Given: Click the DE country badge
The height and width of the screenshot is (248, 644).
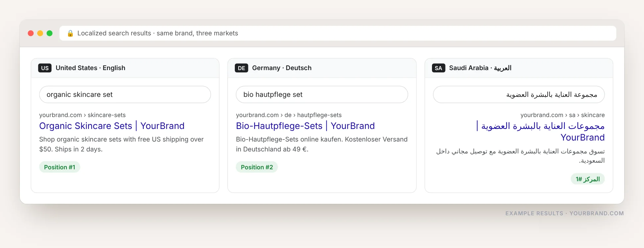Looking at the screenshot, I should pyautogui.click(x=241, y=68).
